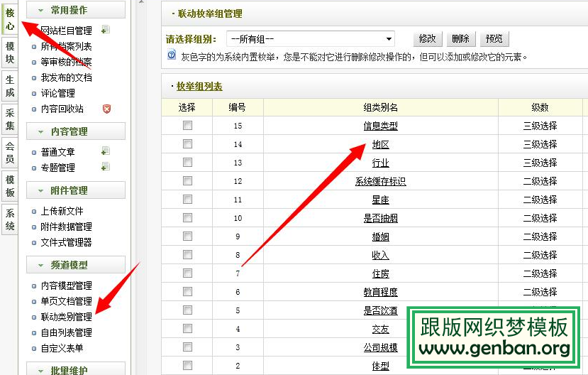Click the blue help icon next to the grey hint text
The height and width of the screenshot is (375, 588).
point(172,55)
